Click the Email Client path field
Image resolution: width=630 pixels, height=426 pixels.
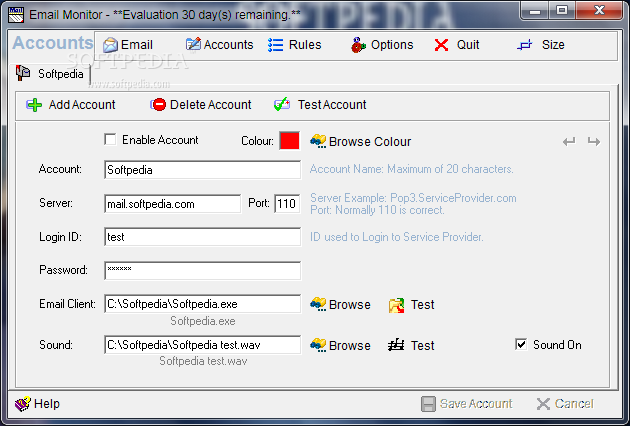click(x=202, y=304)
